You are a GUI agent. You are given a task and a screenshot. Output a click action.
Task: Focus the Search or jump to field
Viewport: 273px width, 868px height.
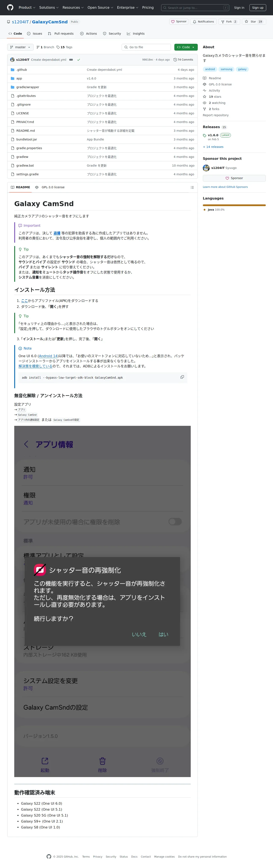(x=195, y=8)
